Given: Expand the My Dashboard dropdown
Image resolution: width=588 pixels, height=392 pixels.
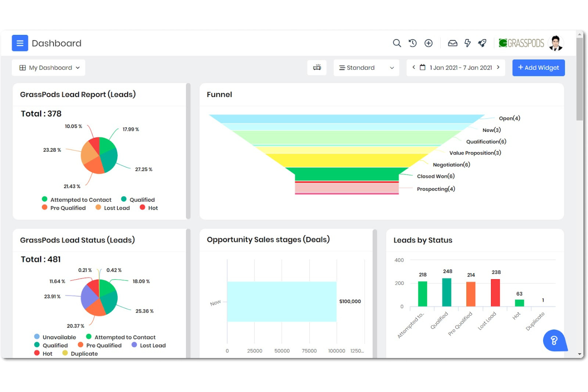Looking at the screenshot, I should 48,68.
